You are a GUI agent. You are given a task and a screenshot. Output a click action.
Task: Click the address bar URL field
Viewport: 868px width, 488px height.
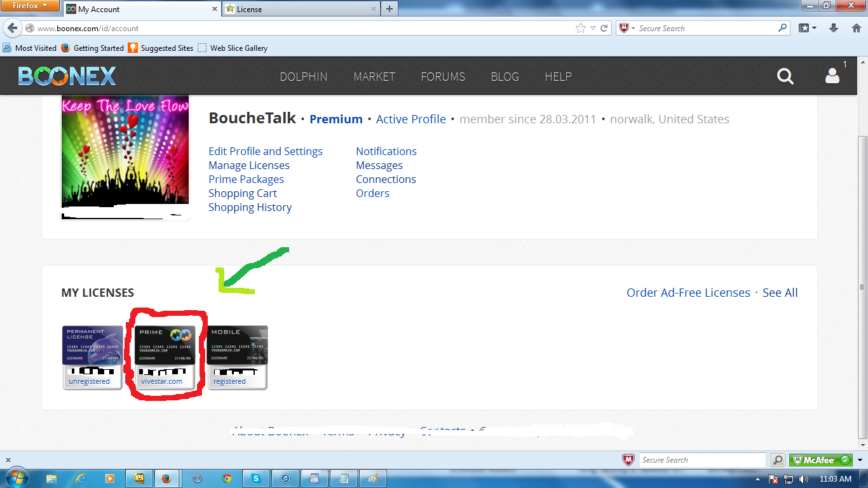pyautogui.click(x=305, y=29)
